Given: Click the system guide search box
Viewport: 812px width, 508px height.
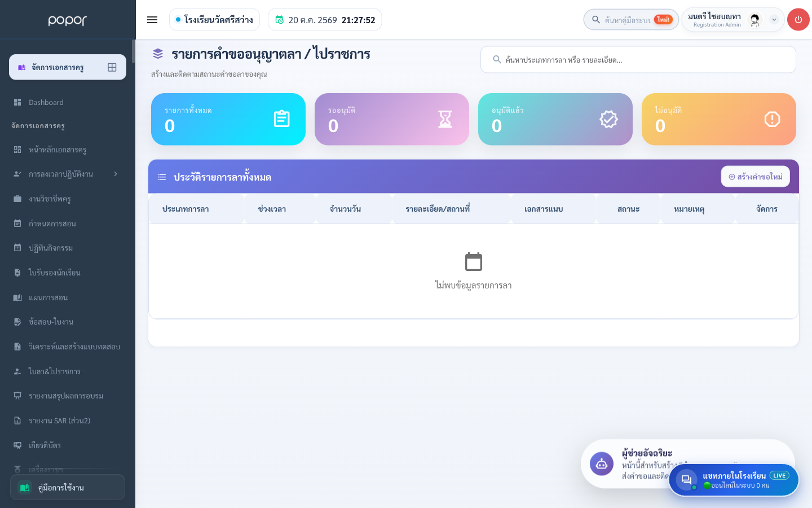Looking at the screenshot, I should click(631, 20).
